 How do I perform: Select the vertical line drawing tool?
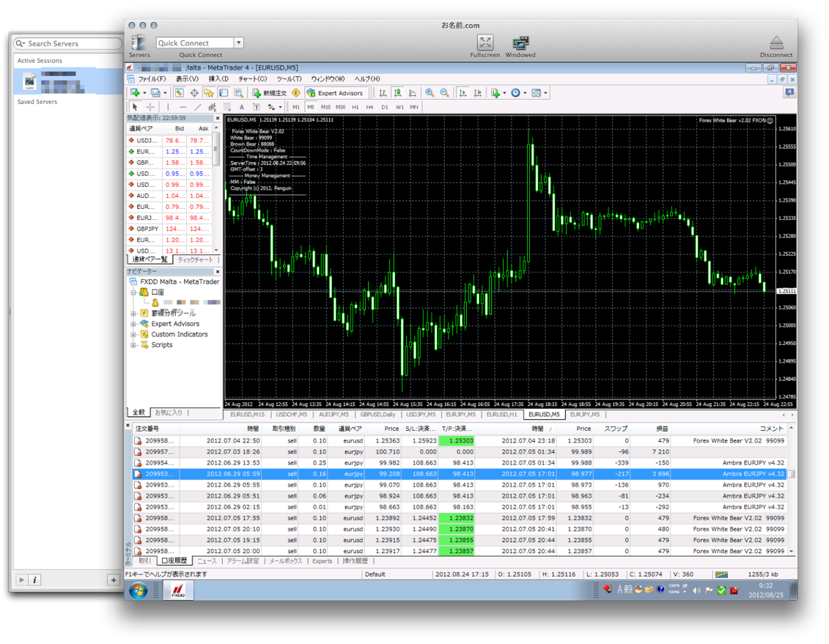(168, 107)
